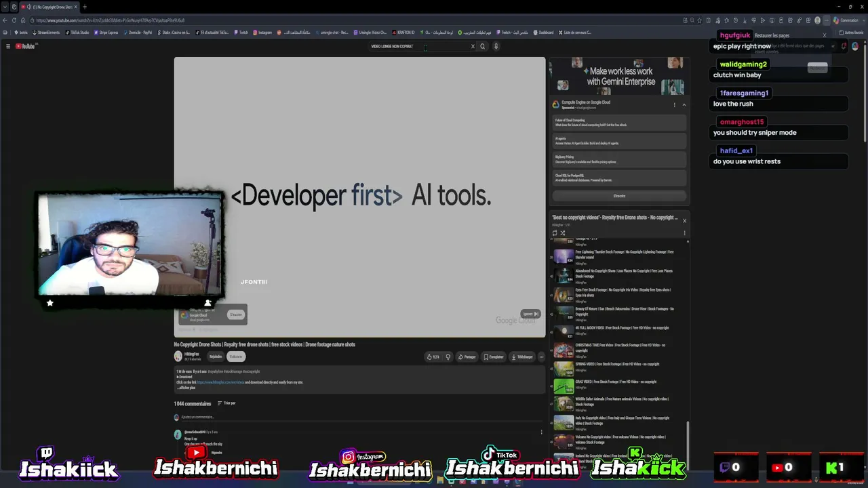The height and width of the screenshot is (488, 868).
Task: Click the S'inscrire button in ad panel
Action: (x=619, y=196)
